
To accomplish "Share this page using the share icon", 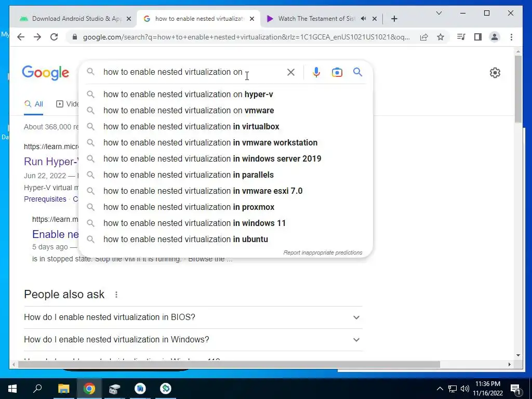I will pos(424,37).
